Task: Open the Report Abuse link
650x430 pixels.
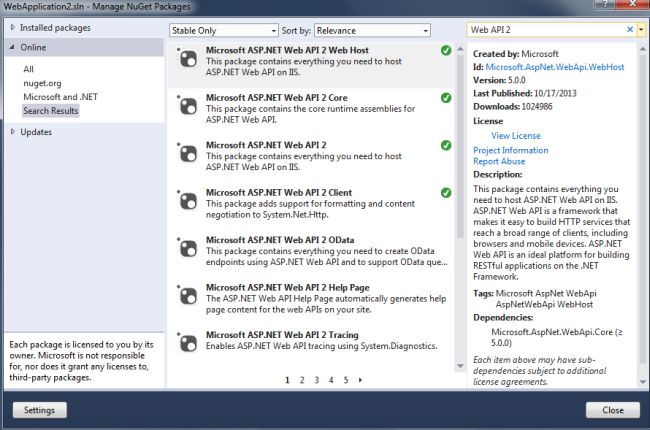Action: point(499,161)
